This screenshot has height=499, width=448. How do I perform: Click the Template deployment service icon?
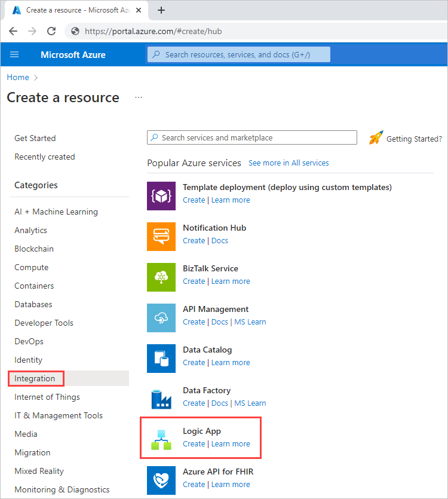[161, 196]
